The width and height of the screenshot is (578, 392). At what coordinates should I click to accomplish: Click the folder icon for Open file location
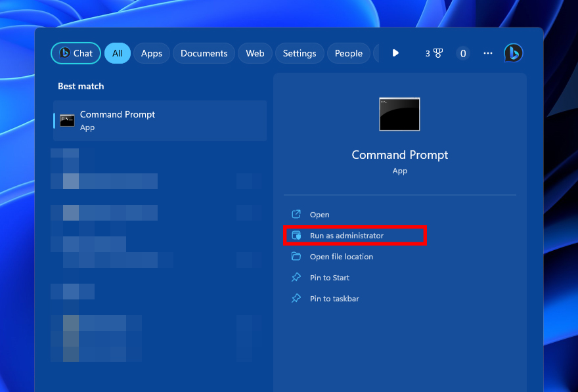(296, 257)
